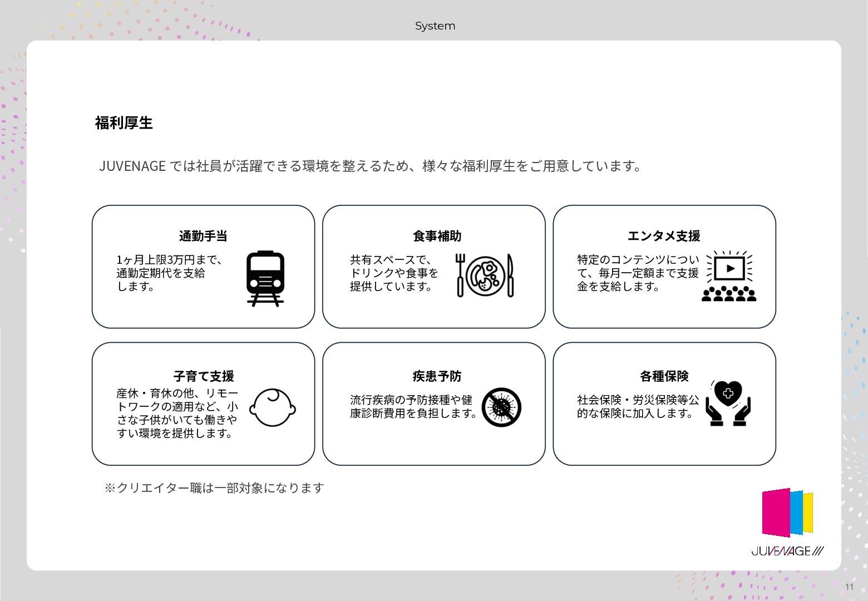Click the JUVENAGE colored logo
Screen dimensions: 868x601
787,513
